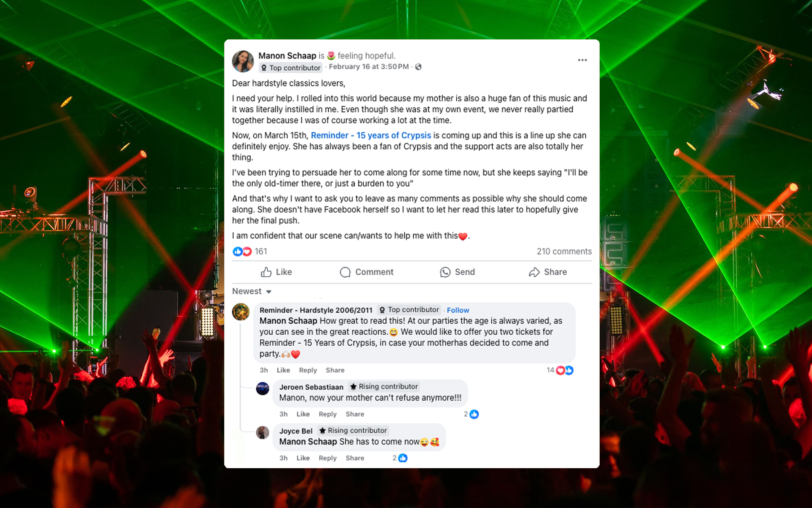Like Jeroen Sebastiaan's comment
The width and height of the screenshot is (812, 508).
[x=303, y=414]
